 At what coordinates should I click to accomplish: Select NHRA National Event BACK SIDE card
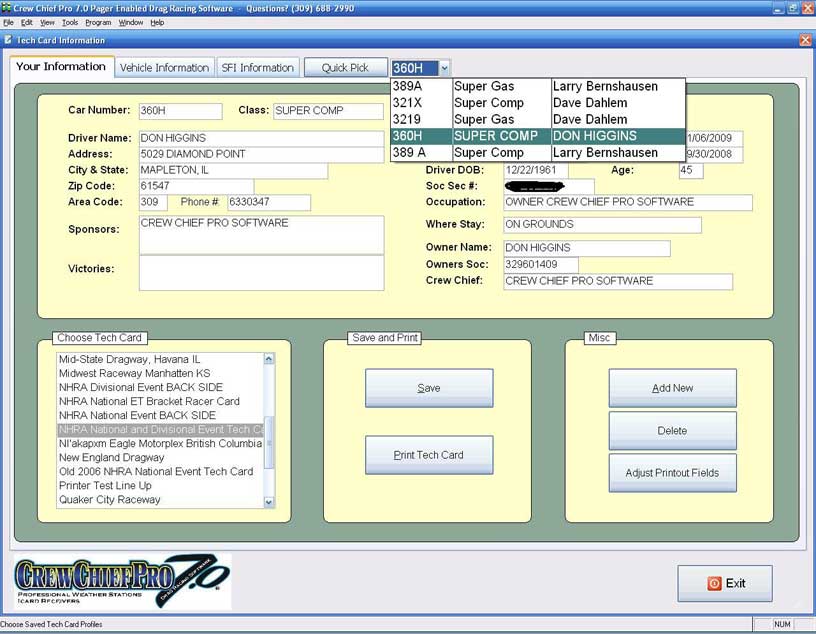(160, 416)
